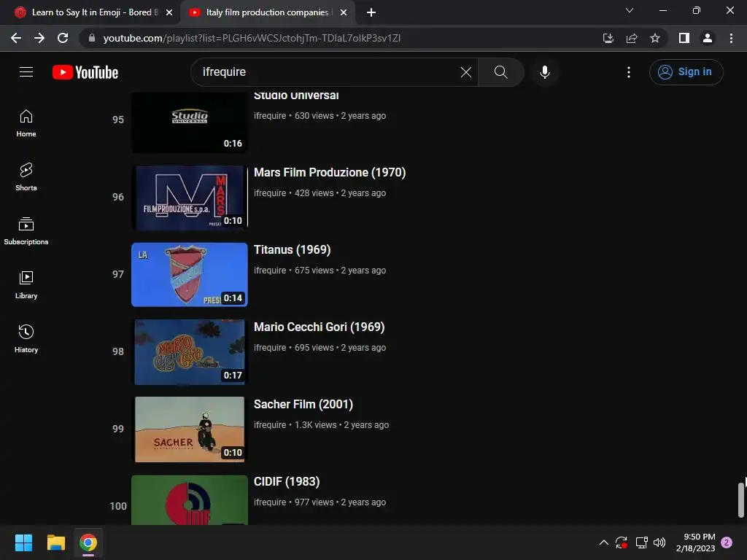Open Mario Cecchi Gori (1969) video
The image size is (747, 560).
pos(320,327)
